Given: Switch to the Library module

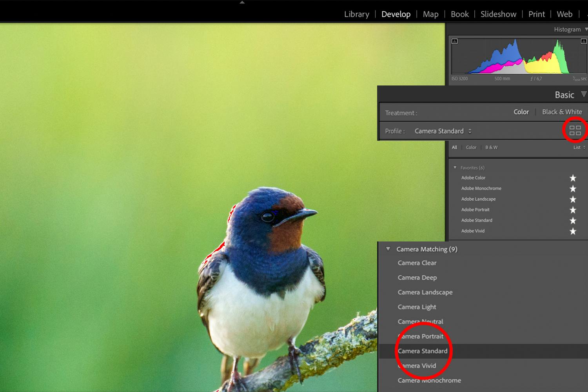Looking at the screenshot, I should point(356,14).
